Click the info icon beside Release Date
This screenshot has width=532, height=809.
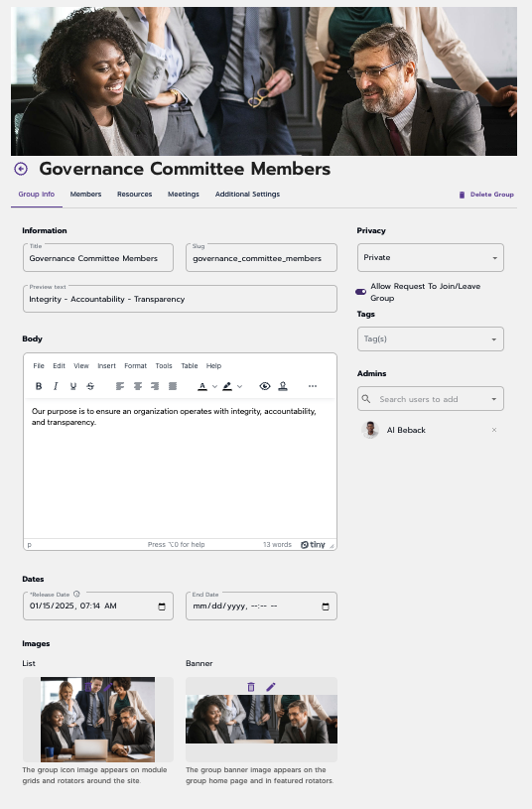click(x=76, y=594)
